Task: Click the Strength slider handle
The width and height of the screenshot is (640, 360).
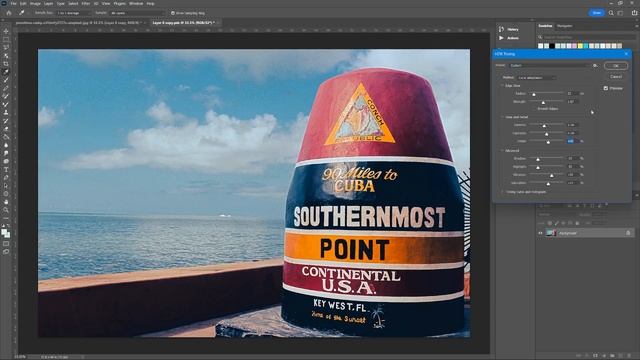Action: pos(543,102)
